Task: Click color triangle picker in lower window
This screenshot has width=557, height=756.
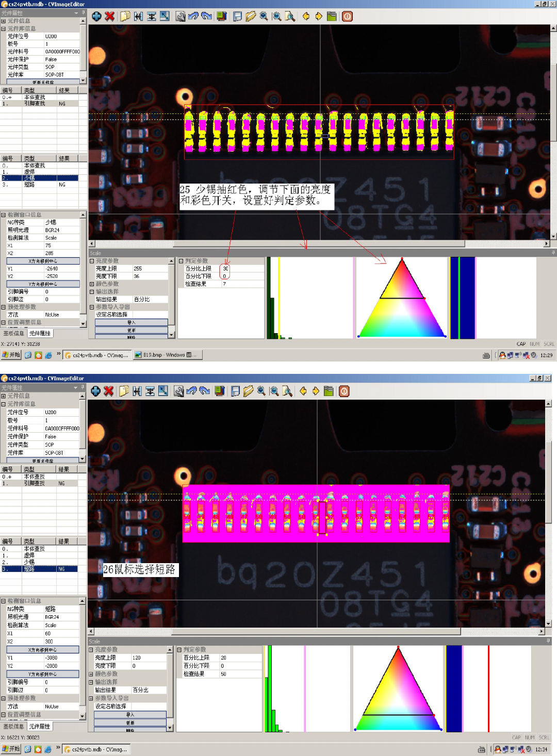Action: click(398, 688)
